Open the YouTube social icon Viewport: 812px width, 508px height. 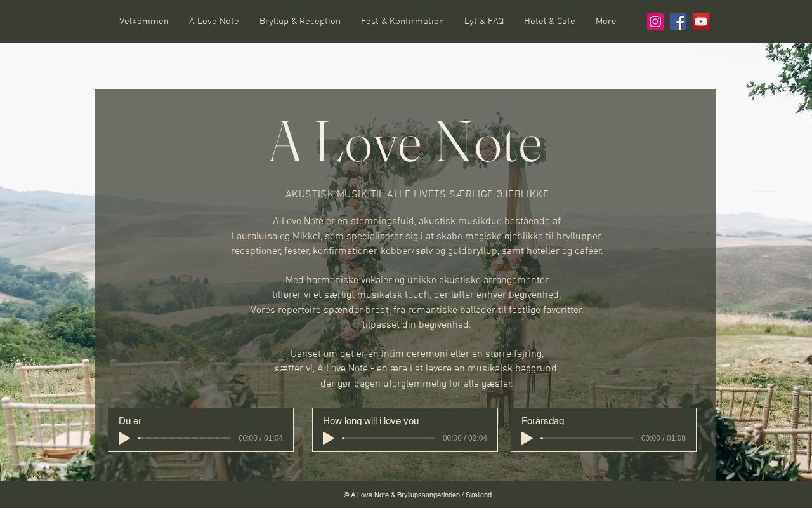point(701,22)
